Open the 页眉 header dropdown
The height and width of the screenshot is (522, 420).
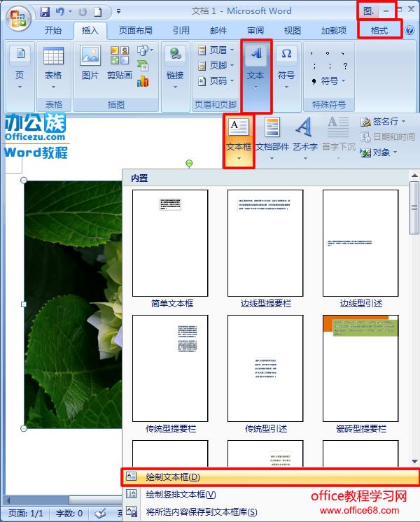(216, 50)
